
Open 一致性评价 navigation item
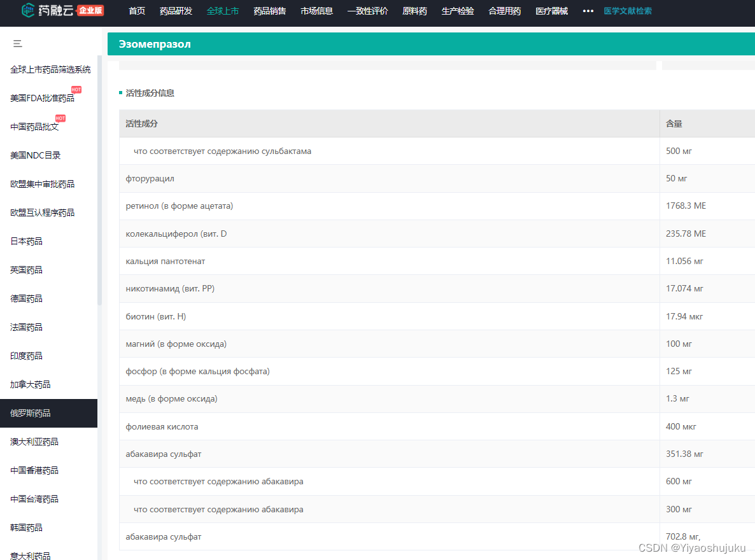(x=367, y=11)
